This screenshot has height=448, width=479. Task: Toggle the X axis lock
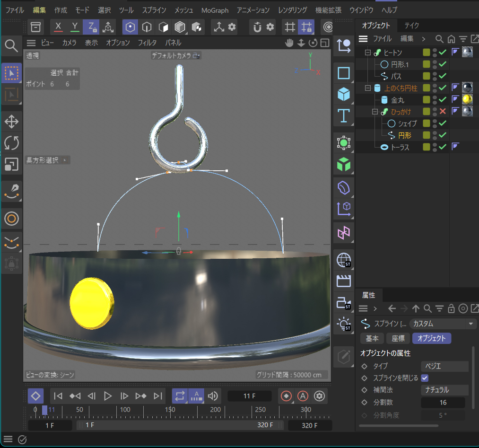click(x=58, y=27)
